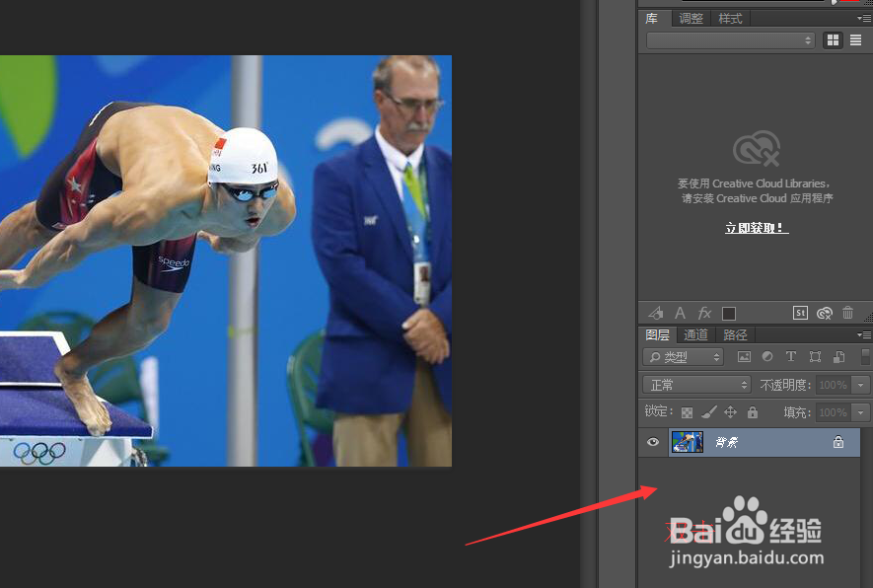
Task: Click the 背景 layer thumbnail
Action: pyautogui.click(x=688, y=442)
